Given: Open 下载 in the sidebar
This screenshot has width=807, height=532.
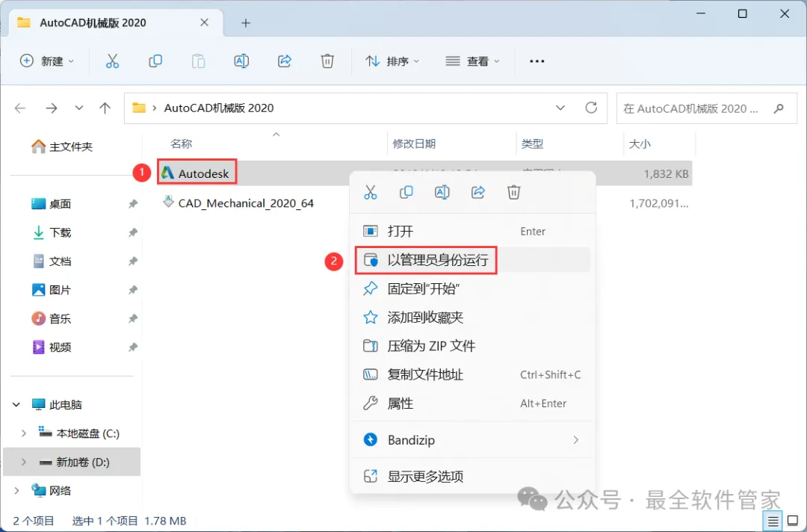Looking at the screenshot, I should click(52, 233).
